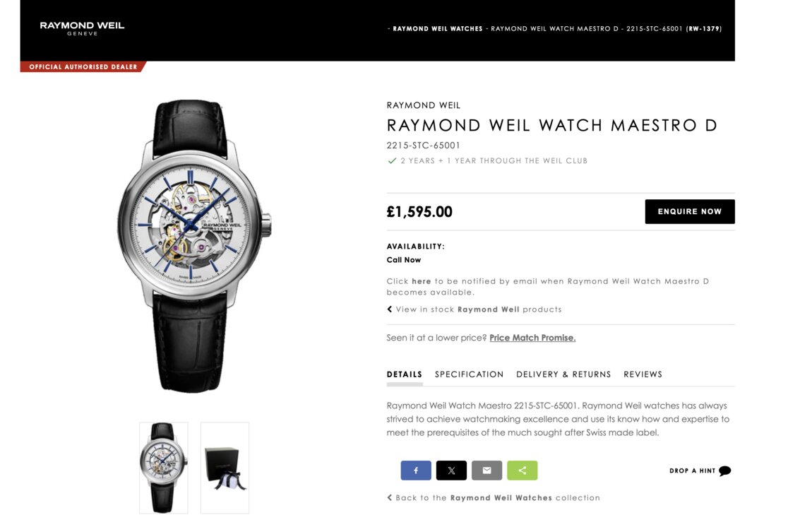Click the chevron beside Back to collection
The height and width of the screenshot is (520, 812).
coord(390,497)
